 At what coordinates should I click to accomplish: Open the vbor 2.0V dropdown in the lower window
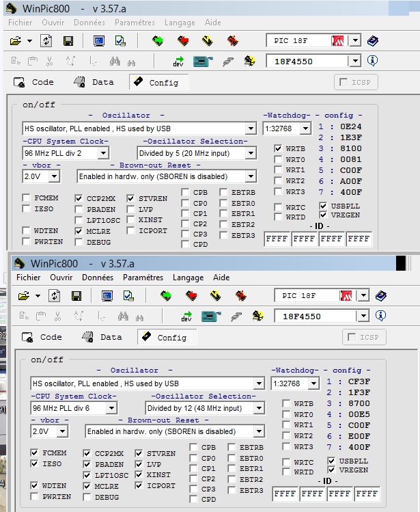coord(62,431)
